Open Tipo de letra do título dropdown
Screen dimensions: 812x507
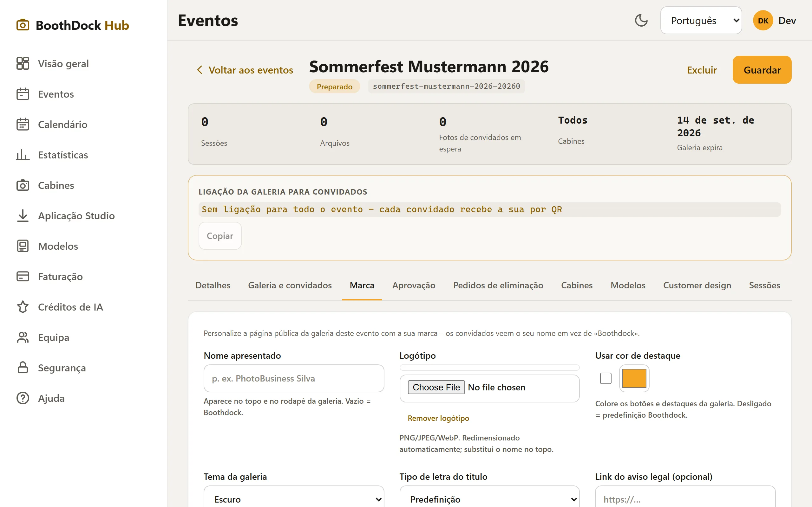pos(489,499)
